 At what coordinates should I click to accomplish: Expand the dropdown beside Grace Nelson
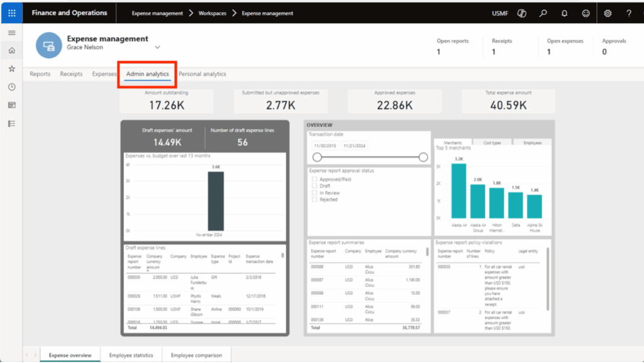coord(157,47)
